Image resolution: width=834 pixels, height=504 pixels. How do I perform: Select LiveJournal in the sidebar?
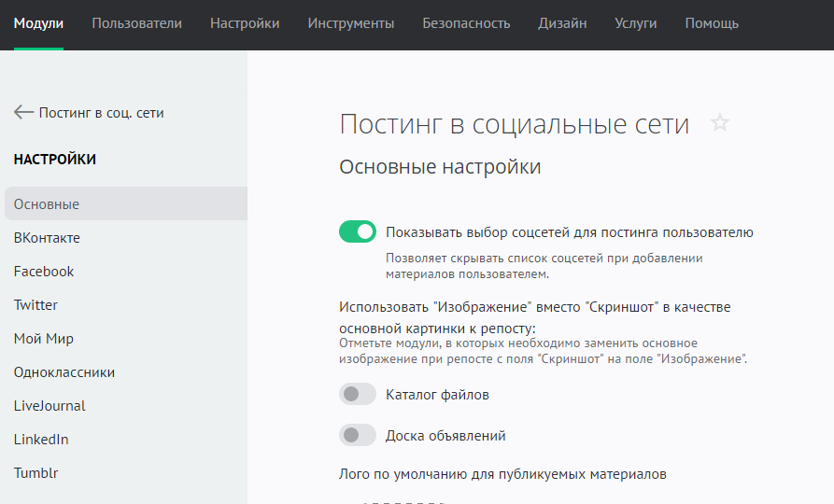(x=49, y=406)
